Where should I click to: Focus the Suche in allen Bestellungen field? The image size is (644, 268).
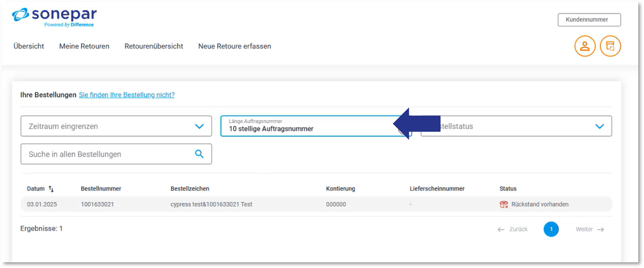(107, 154)
